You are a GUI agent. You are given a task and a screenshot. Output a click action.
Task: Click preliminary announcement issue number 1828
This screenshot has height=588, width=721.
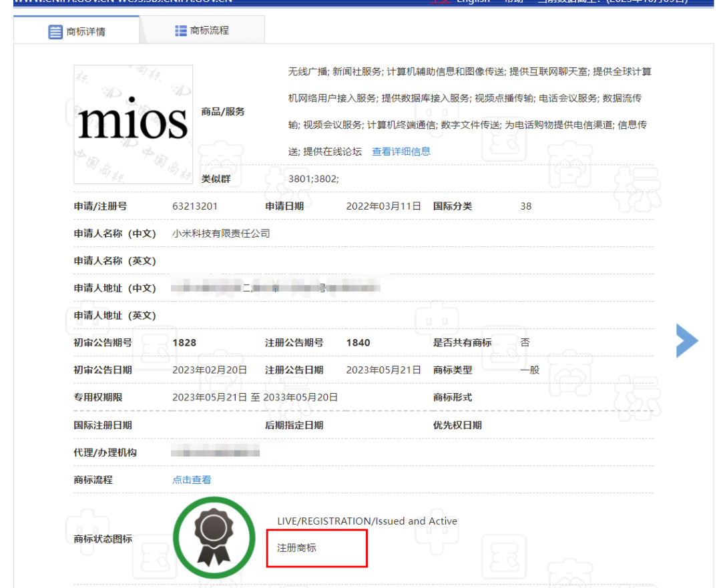[184, 343]
